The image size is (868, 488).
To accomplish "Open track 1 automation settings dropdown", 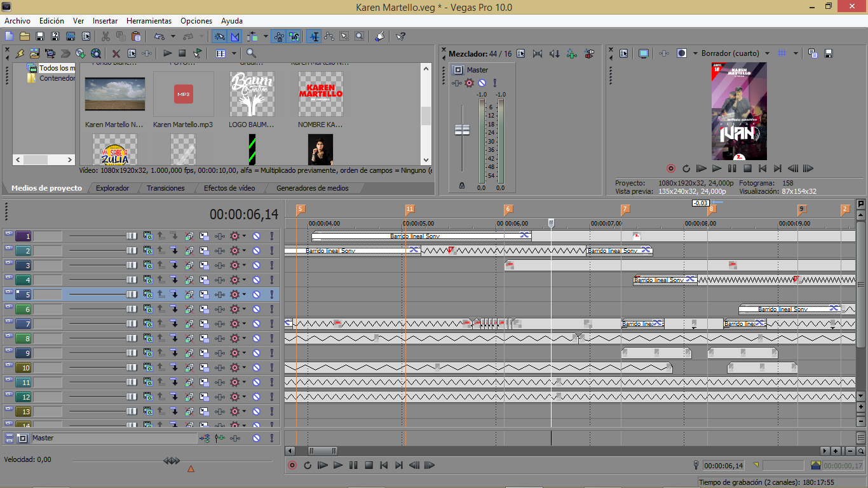I will pos(244,236).
